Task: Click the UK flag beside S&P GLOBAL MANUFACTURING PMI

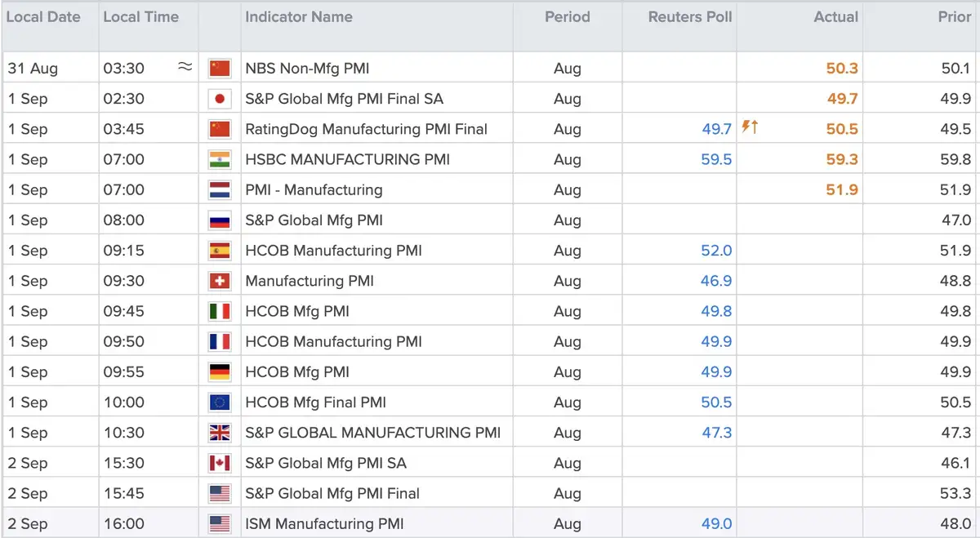Action: 220,433
